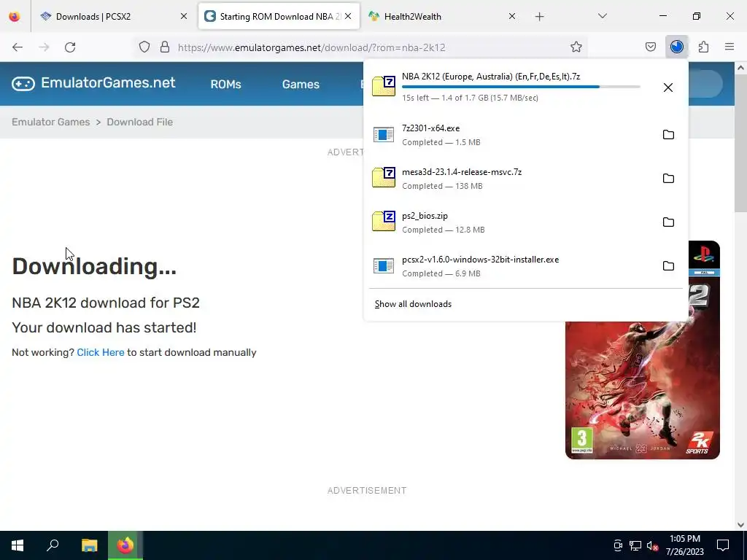Click Here to start download manually

(101, 352)
